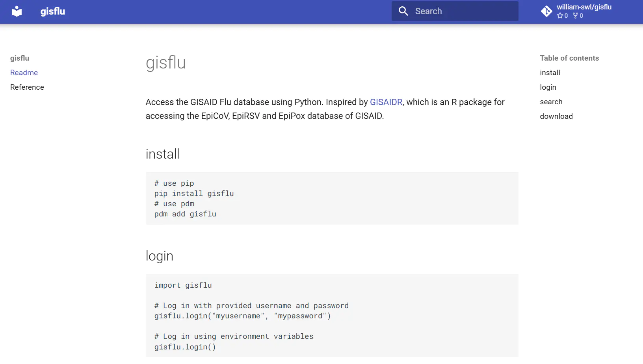Click the git repository diamond icon
This screenshot has height=364, width=643.
tap(546, 11)
